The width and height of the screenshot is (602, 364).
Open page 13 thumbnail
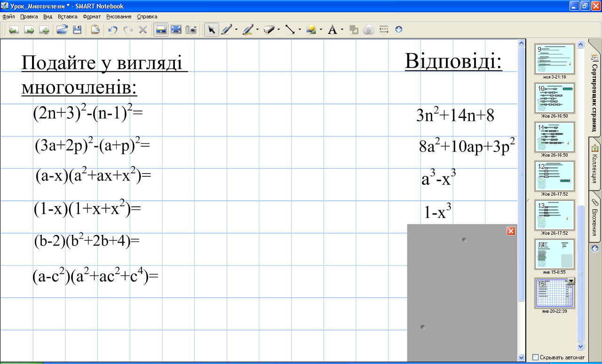tap(554, 215)
